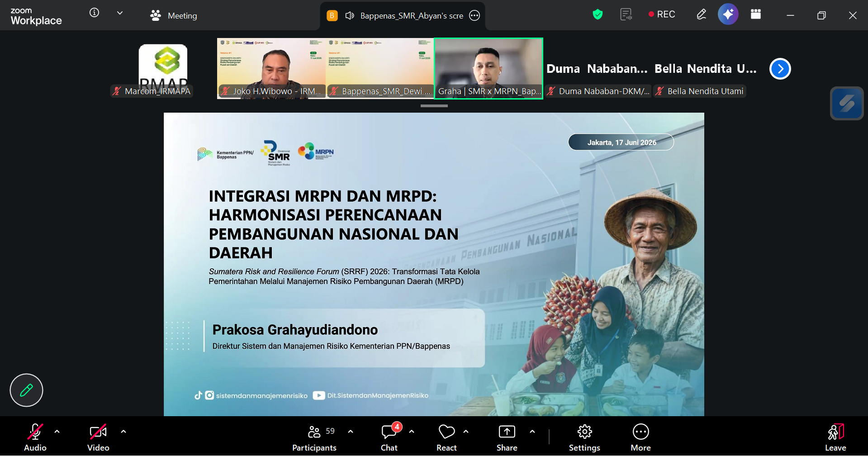Expand audio options caret
This screenshot has height=456, width=868.
[x=57, y=432]
